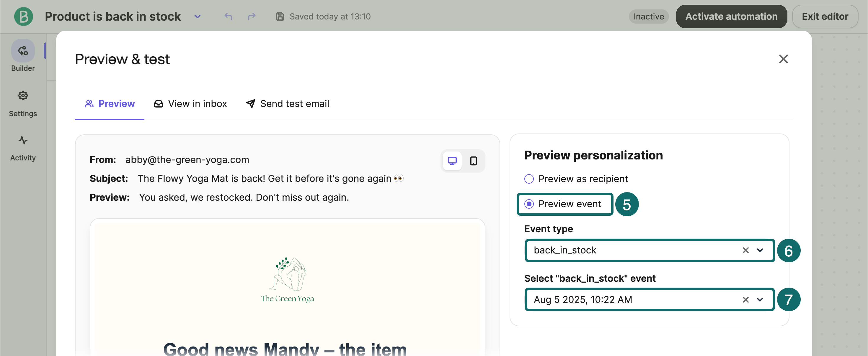Viewport: 868px width, 356px height.
Task: Click the Brevo logo in the top left
Action: [x=23, y=16]
